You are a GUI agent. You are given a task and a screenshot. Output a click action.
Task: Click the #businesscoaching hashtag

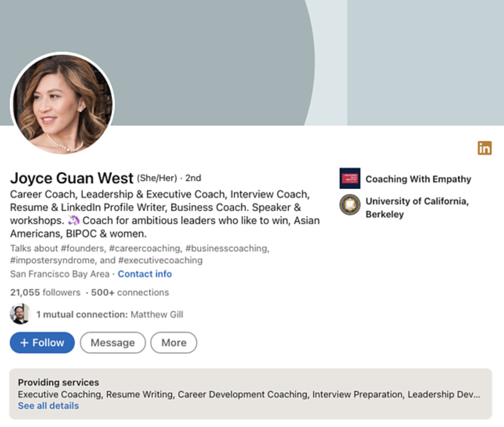(227, 248)
